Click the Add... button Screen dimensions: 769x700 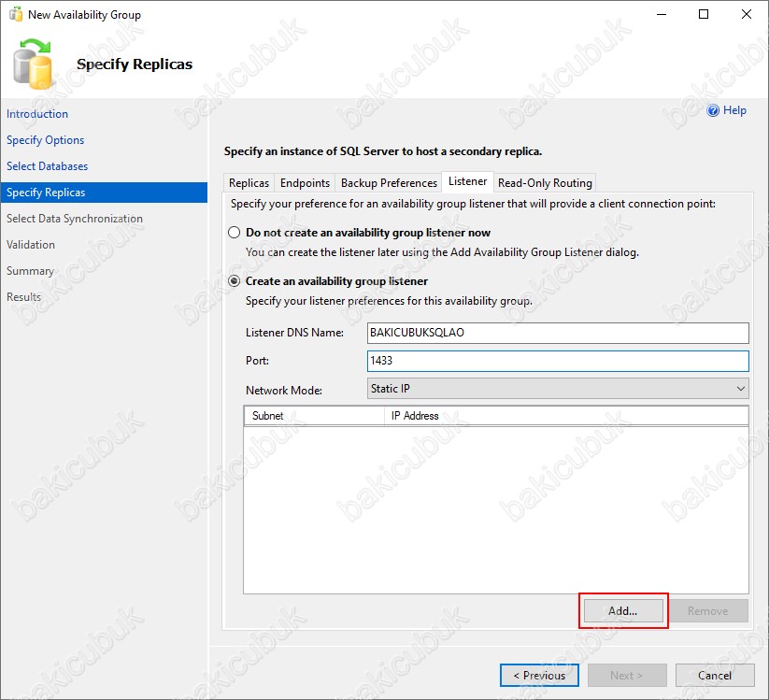click(622, 611)
